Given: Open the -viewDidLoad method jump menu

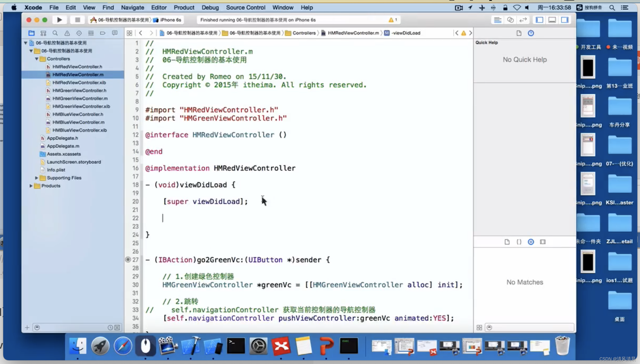Looking at the screenshot, I should (402, 33).
